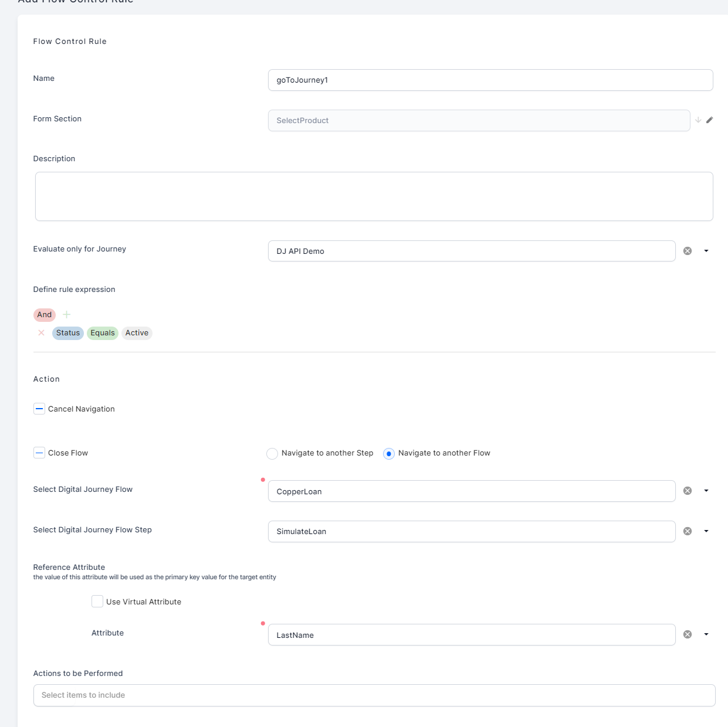This screenshot has height=727, width=728.
Task: Open the Select Digital Journey Flow dropdown
Action: coord(706,491)
